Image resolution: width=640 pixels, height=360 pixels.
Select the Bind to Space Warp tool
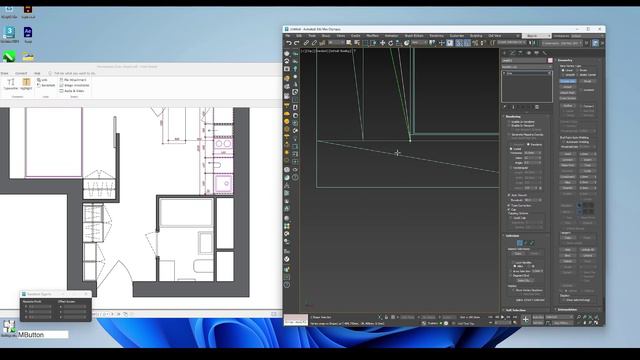pyautogui.click(x=322, y=43)
